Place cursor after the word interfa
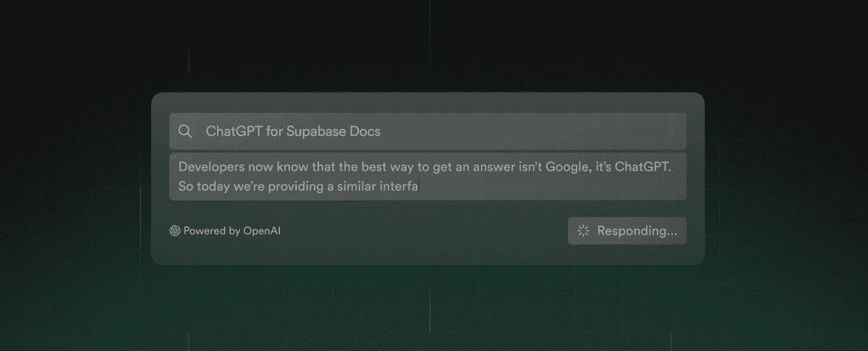This screenshot has width=868, height=351. [x=420, y=186]
